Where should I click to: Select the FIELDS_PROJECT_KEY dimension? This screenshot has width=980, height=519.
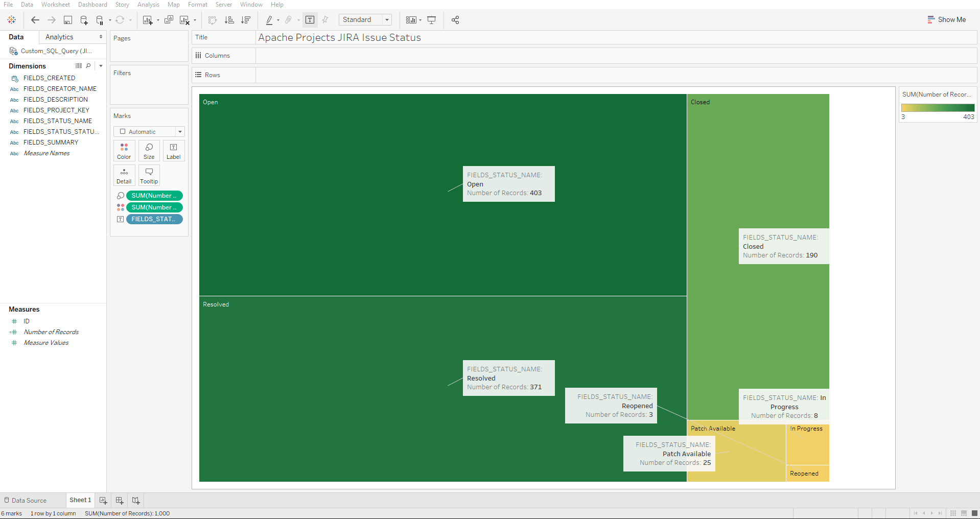56,110
